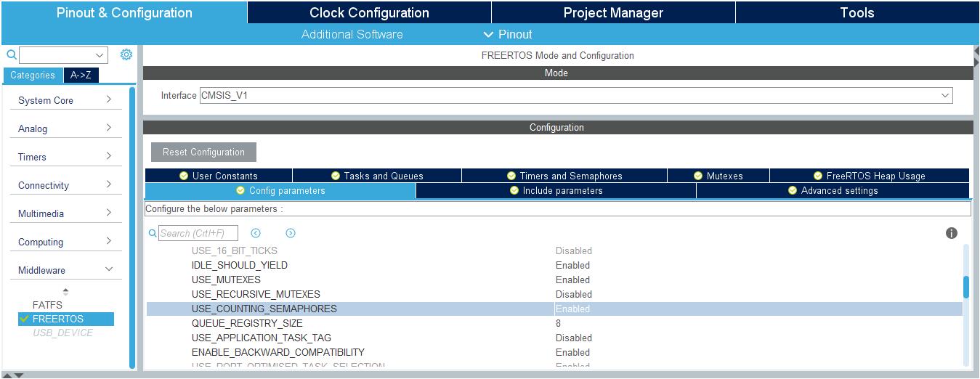Click the Reset Configuration button
The height and width of the screenshot is (379, 980).
[203, 152]
